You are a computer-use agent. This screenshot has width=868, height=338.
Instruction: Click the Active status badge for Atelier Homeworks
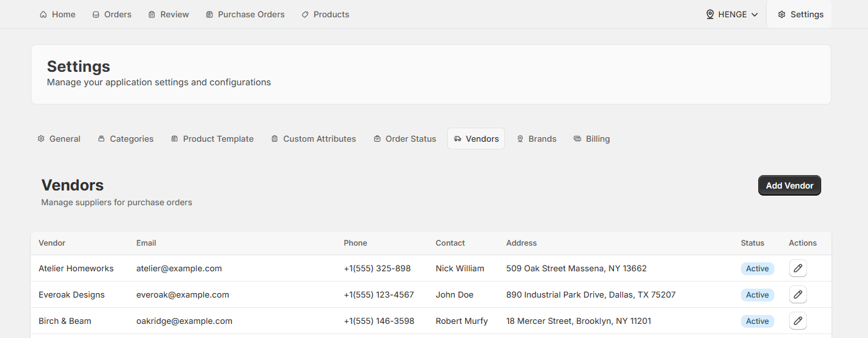(x=757, y=269)
